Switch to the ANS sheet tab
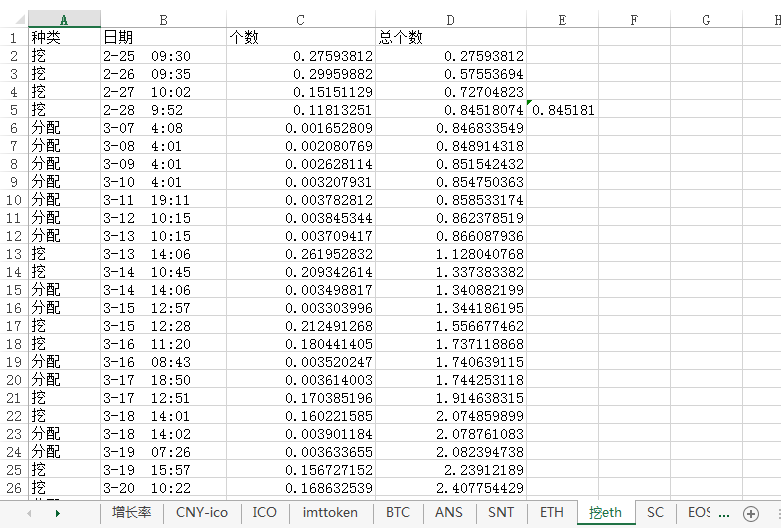The width and height of the screenshot is (781, 528). (x=448, y=512)
